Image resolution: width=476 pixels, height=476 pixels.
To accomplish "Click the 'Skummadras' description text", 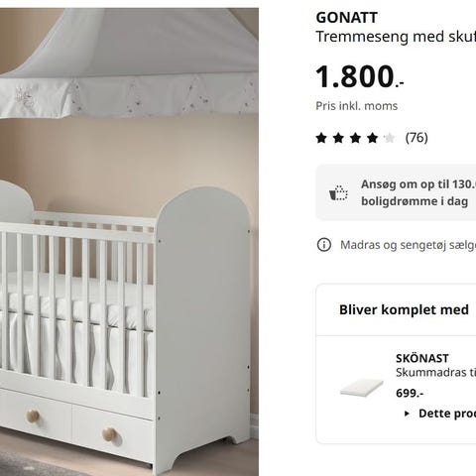I will [436, 373].
